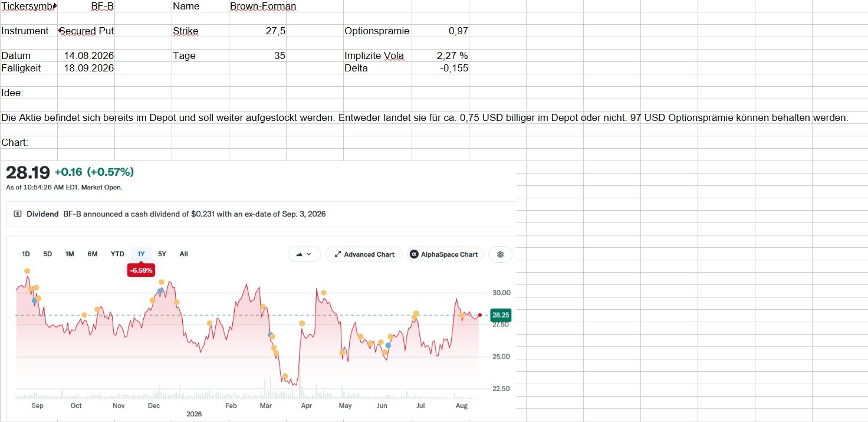Click the Delta value cell -0,155
Screen dimensions: 868x422
click(x=440, y=68)
